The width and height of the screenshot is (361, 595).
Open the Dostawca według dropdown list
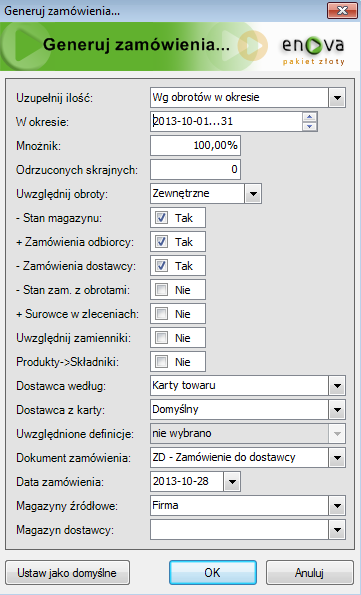point(337,386)
